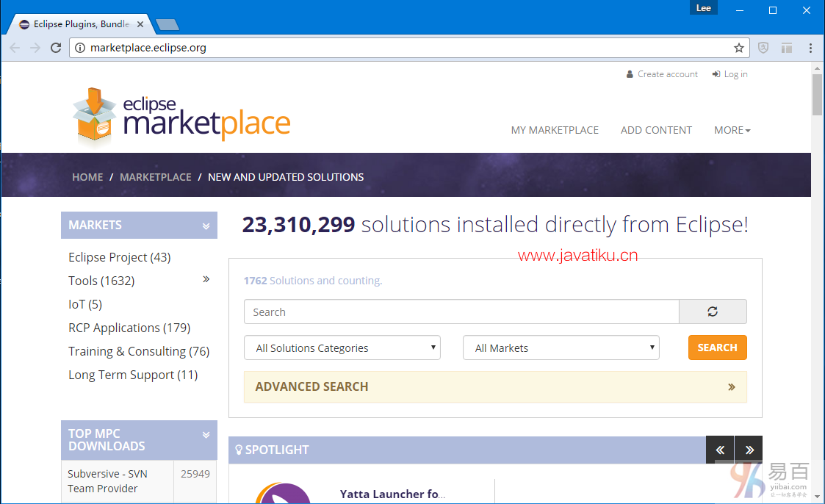Click the Tools (1632) market link

(101, 281)
